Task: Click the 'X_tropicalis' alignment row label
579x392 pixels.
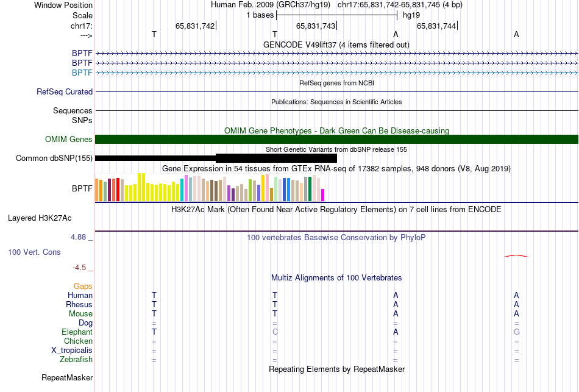Action: coord(72,351)
